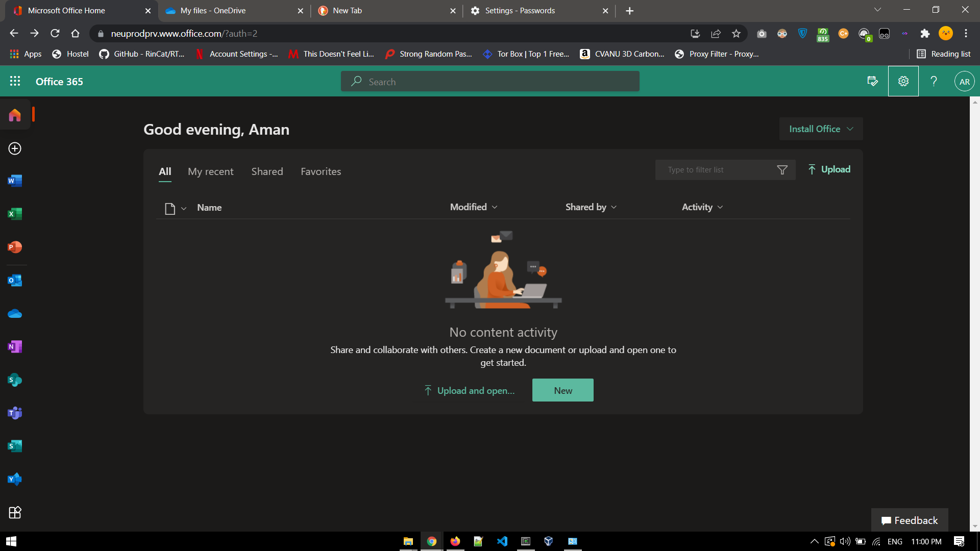Click the Office 365 search box
Screen dimensions: 980x551
(490, 82)
